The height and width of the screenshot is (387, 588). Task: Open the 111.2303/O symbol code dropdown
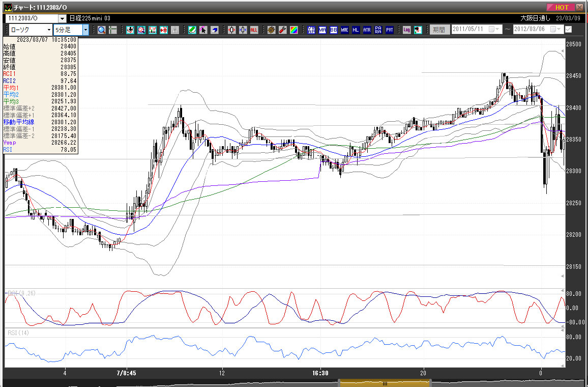[62, 18]
